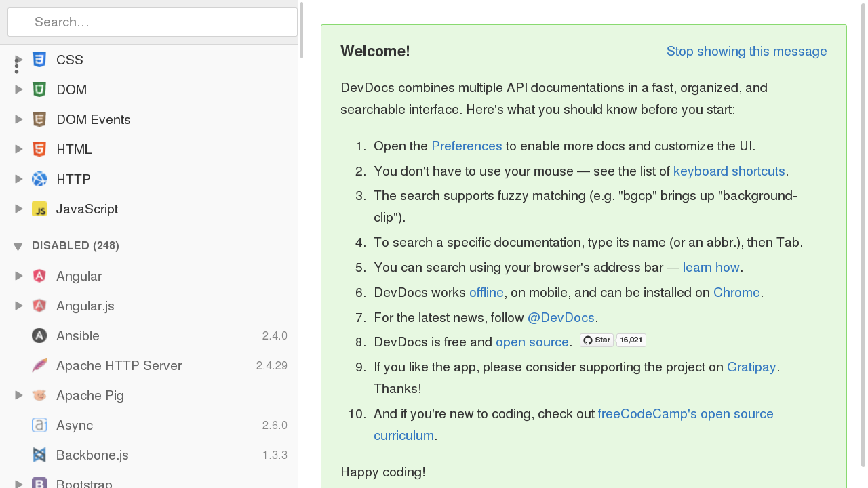Select the CSS entry label
868x488 pixels.
(x=70, y=60)
